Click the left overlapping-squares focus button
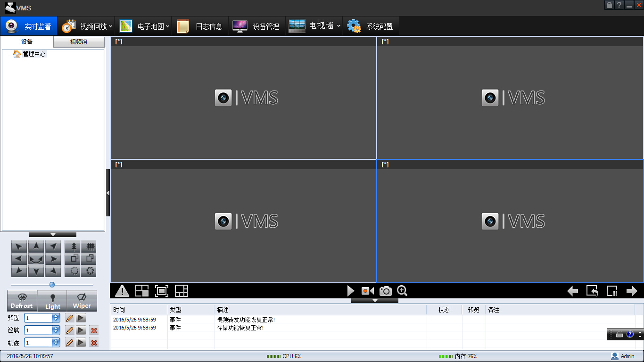This screenshot has width=644, height=362. [73, 259]
